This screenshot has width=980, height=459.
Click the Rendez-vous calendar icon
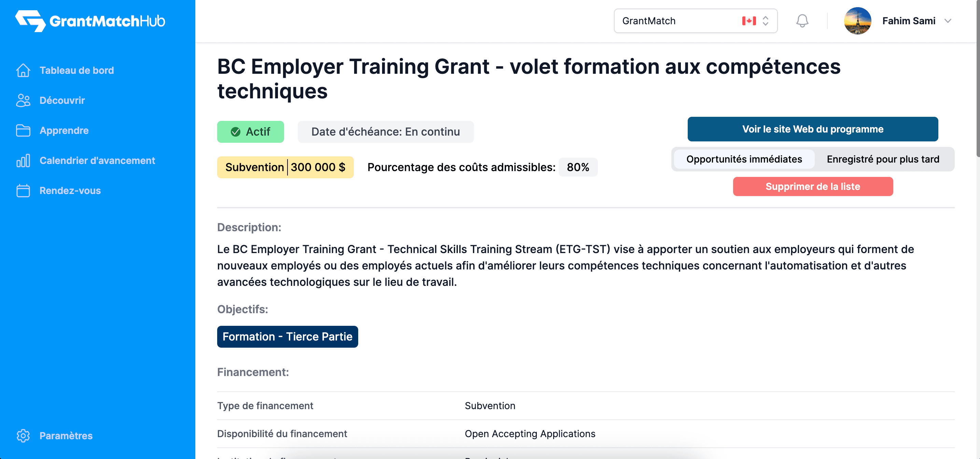(23, 191)
